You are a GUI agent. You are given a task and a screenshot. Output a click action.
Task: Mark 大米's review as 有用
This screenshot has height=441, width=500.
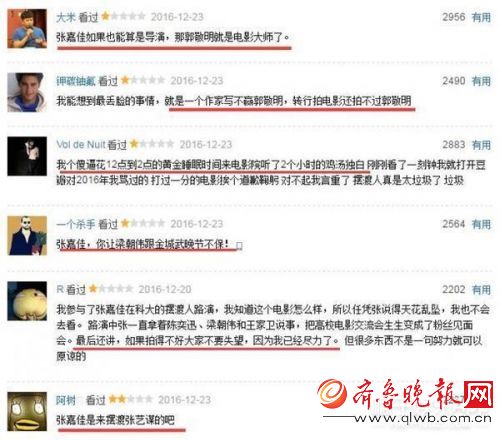481,17
